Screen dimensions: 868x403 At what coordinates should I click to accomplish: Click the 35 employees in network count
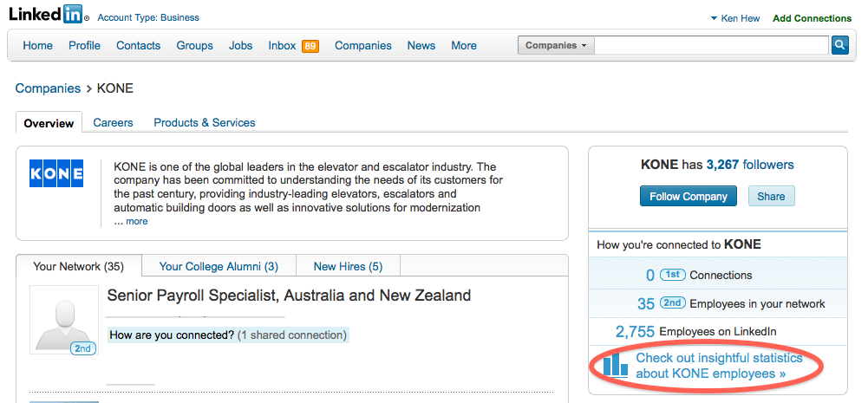click(x=646, y=303)
